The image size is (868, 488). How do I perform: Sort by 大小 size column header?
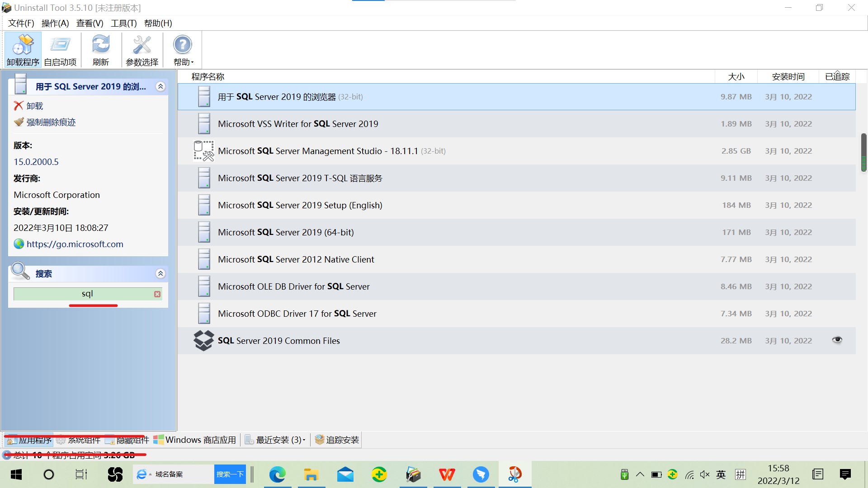(736, 77)
